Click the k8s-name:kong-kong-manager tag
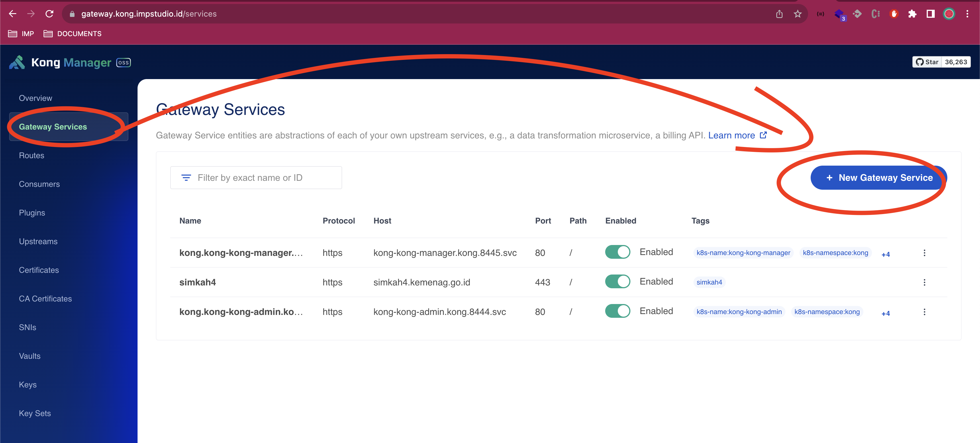The image size is (980, 443). (743, 253)
